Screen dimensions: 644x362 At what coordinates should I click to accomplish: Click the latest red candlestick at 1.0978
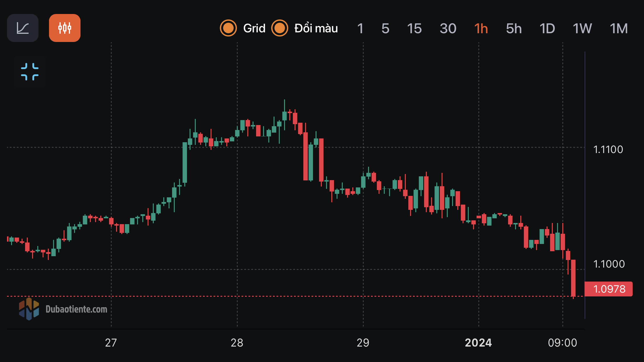(x=573, y=278)
